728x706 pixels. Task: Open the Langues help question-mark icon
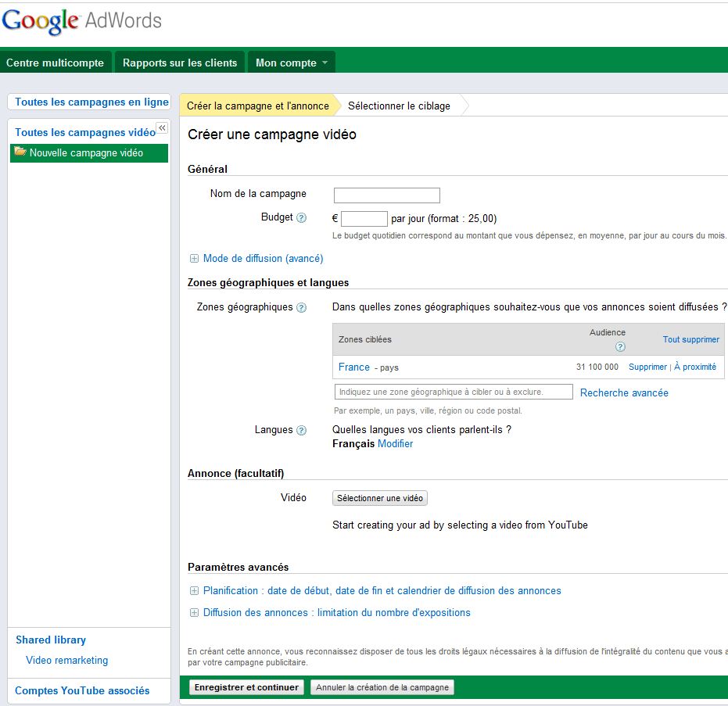(301, 430)
